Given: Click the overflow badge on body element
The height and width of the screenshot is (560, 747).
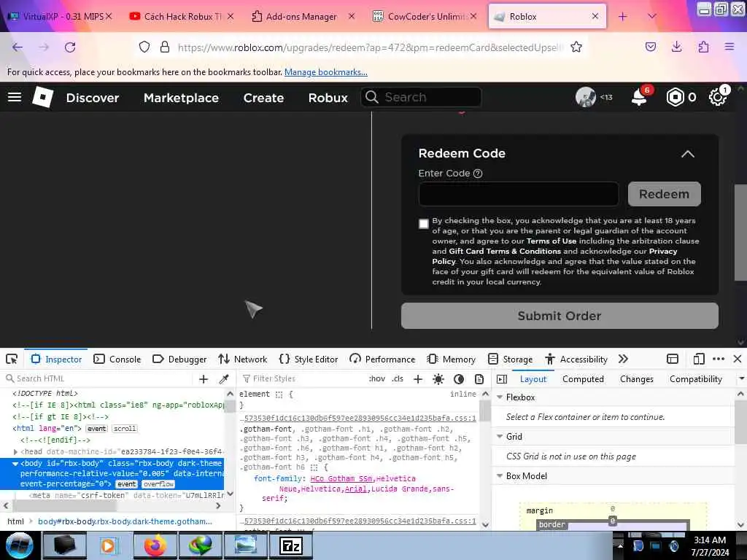Looking at the screenshot, I should [x=158, y=484].
